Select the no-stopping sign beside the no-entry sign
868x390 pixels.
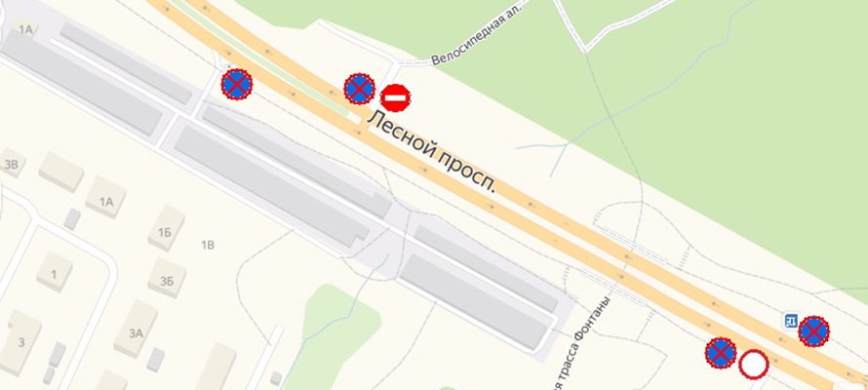(x=359, y=89)
